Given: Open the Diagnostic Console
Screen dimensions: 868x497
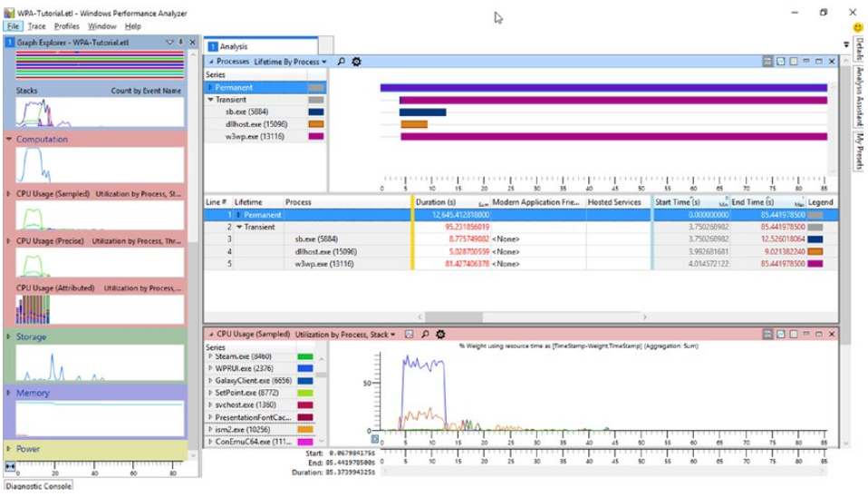Looking at the screenshot, I should click(38, 486).
